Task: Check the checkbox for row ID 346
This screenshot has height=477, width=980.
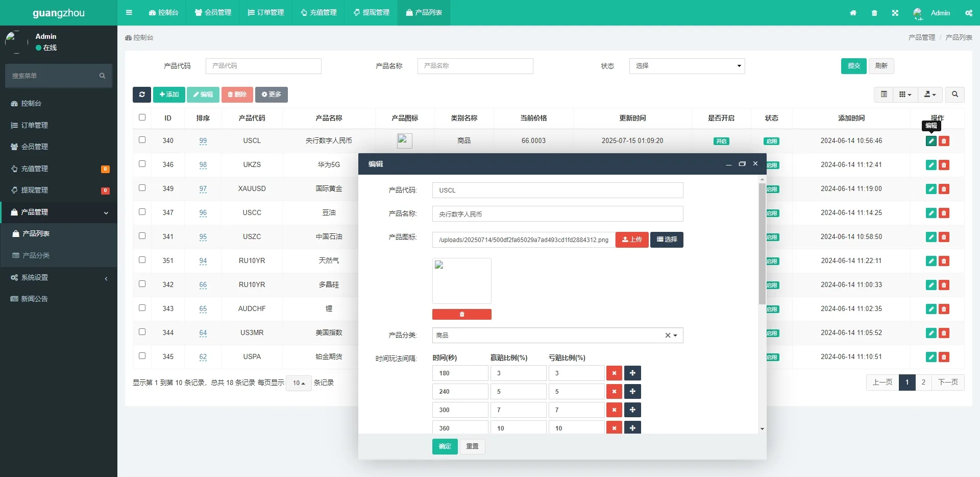Action: tap(142, 164)
